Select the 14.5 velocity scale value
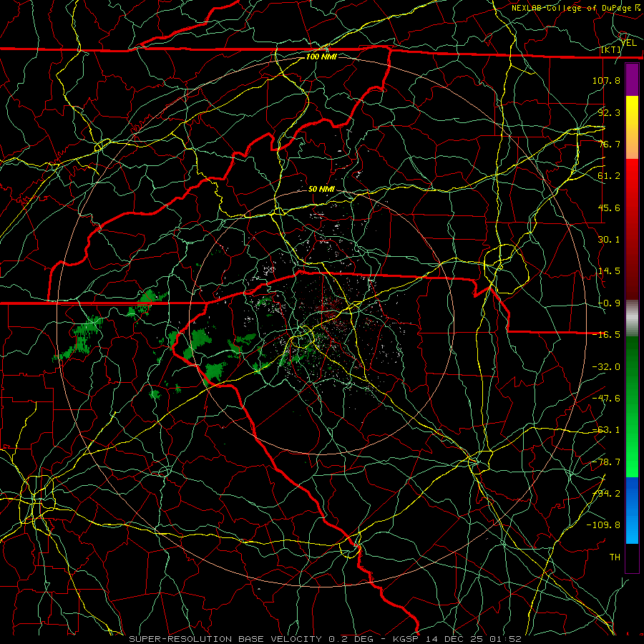Viewport: 644px width, 644px height. tap(609, 271)
